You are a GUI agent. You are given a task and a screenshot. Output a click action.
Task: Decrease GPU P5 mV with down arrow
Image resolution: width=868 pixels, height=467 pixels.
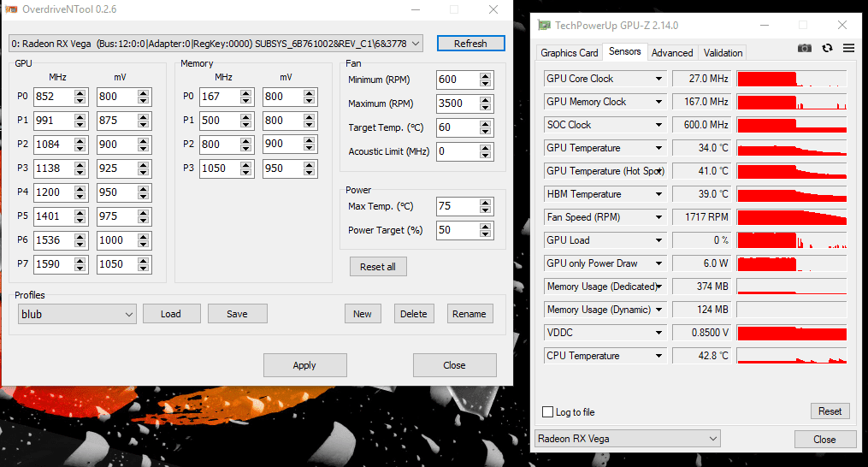pos(144,221)
